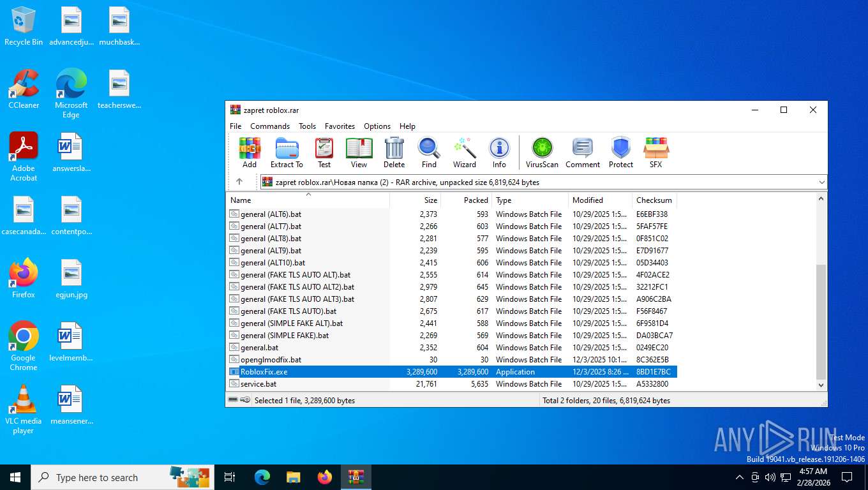This screenshot has height=490, width=868.
Task: Run the Test archive tool
Action: tap(324, 152)
